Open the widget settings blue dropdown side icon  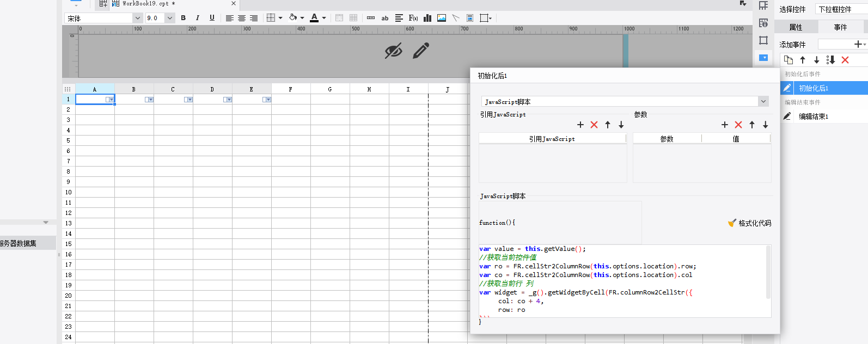[763, 58]
